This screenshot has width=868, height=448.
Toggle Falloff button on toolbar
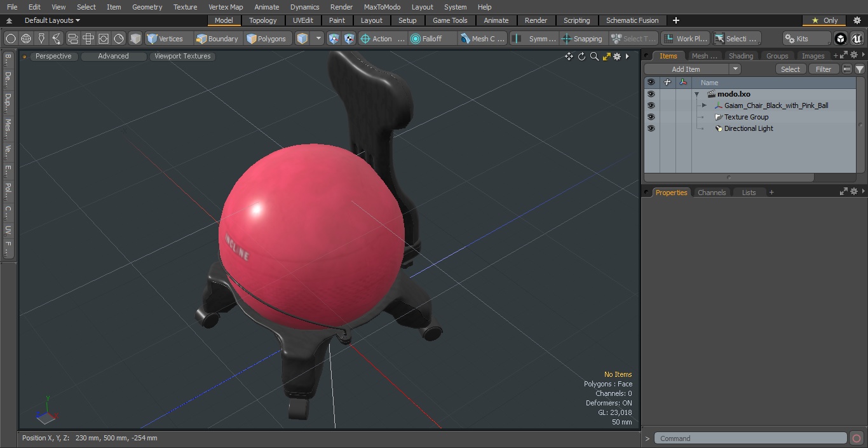pyautogui.click(x=433, y=39)
